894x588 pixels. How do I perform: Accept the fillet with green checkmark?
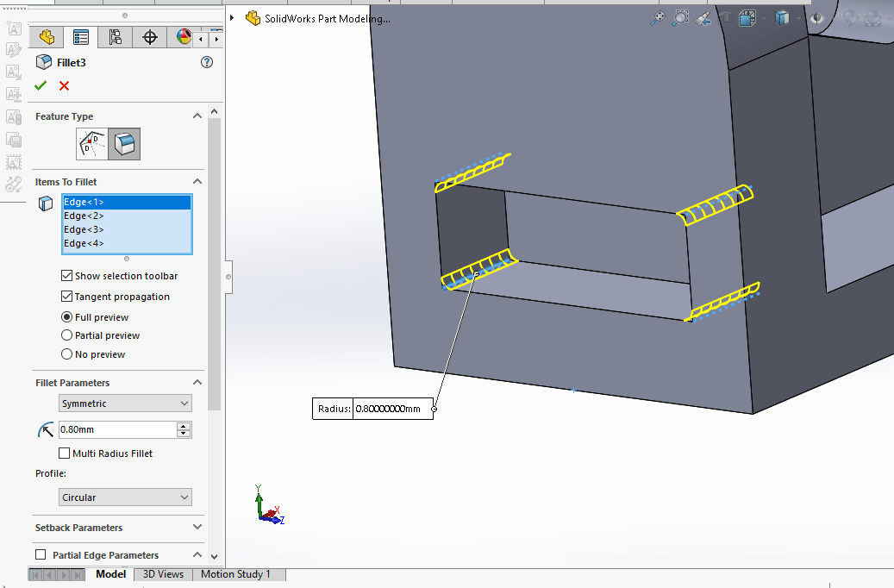tap(41, 85)
